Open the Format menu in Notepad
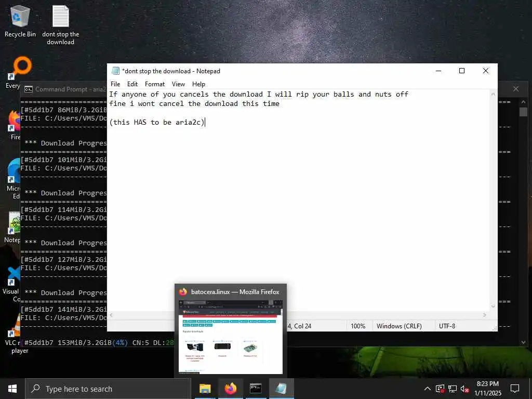Screen dimensions: 532x399 (x=155, y=84)
